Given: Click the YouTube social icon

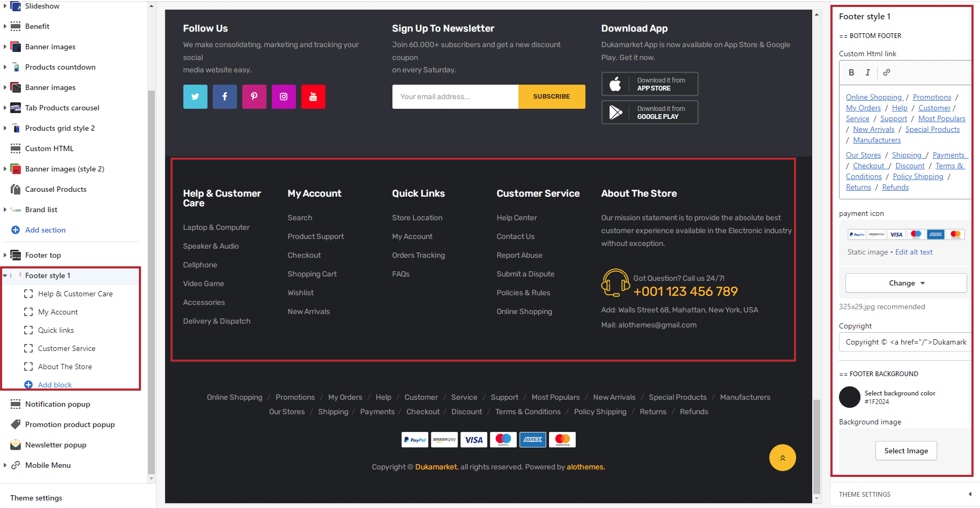Looking at the screenshot, I should (313, 96).
